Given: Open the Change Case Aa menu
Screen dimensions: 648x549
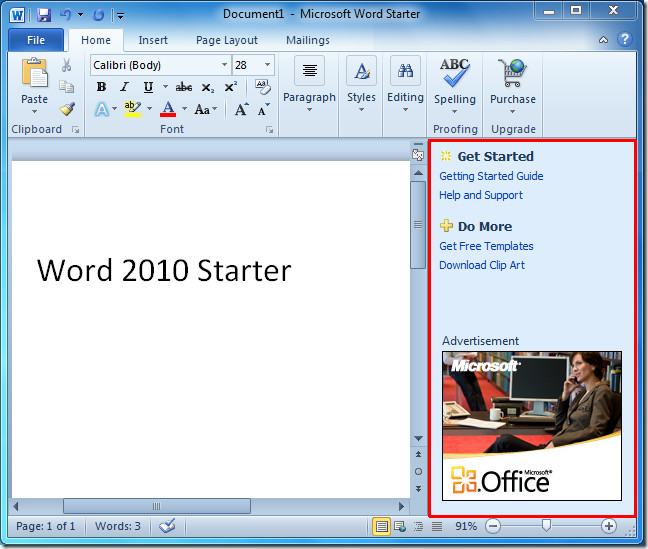Looking at the screenshot, I should coord(205,110).
